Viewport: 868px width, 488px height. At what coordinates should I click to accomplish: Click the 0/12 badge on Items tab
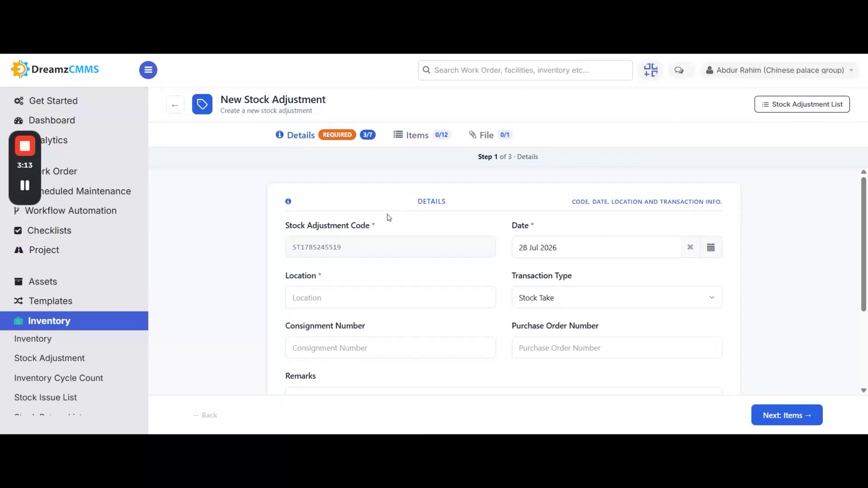coord(441,135)
